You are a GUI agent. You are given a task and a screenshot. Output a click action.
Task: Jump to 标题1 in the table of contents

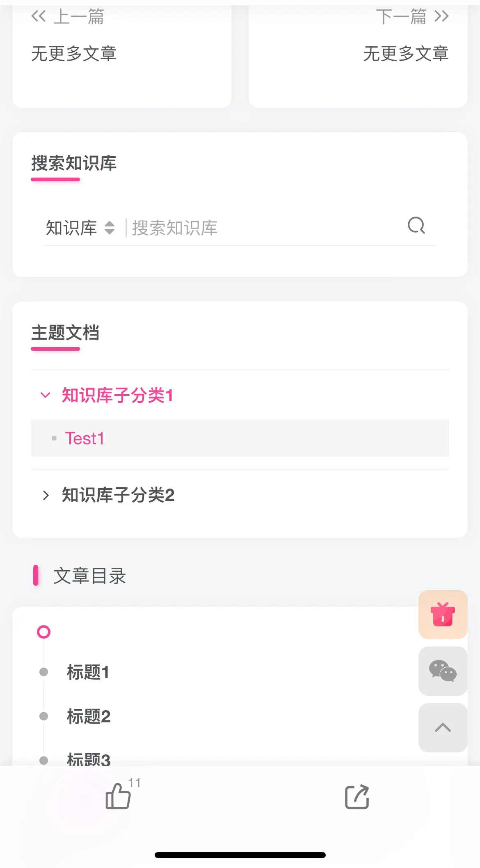[x=88, y=672]
